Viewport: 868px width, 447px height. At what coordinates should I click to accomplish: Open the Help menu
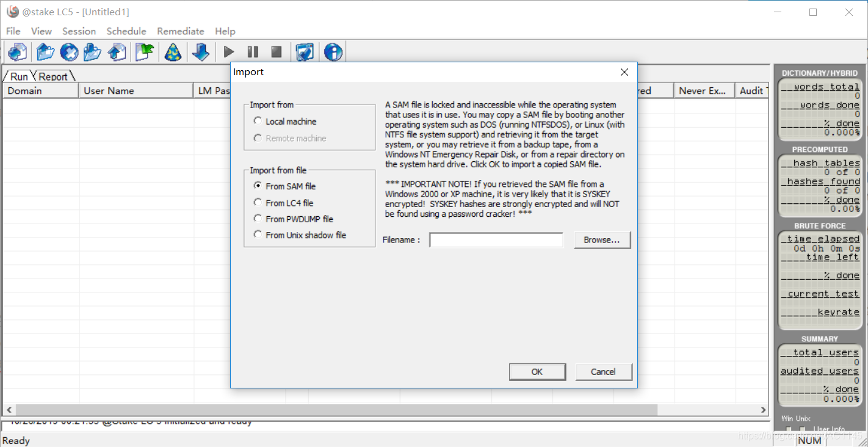pos(225,31)
